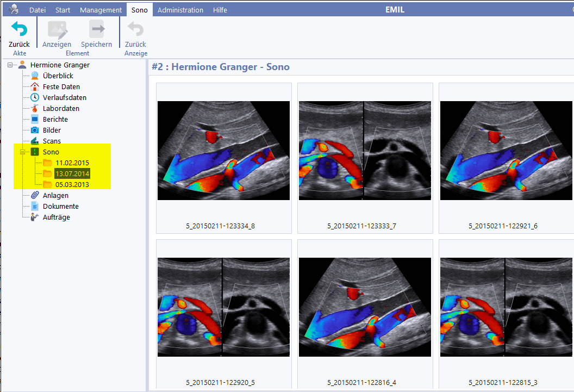The image size is (574, 392).
Task: Click the Speichern arrow icon in toolbar
Action: [97, 29]
